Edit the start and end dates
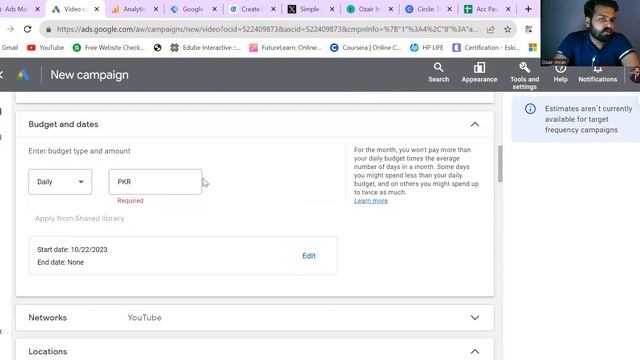640x360 pixels. coord(309,256)
